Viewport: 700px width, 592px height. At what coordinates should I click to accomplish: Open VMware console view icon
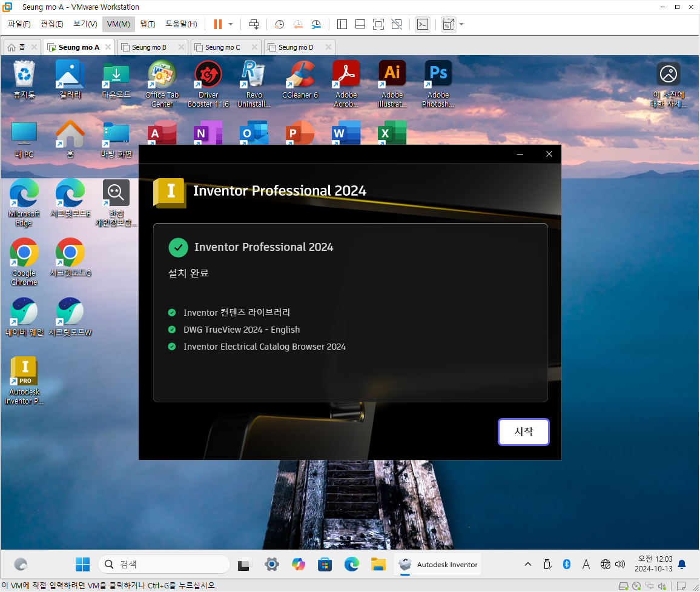(422, 24)
